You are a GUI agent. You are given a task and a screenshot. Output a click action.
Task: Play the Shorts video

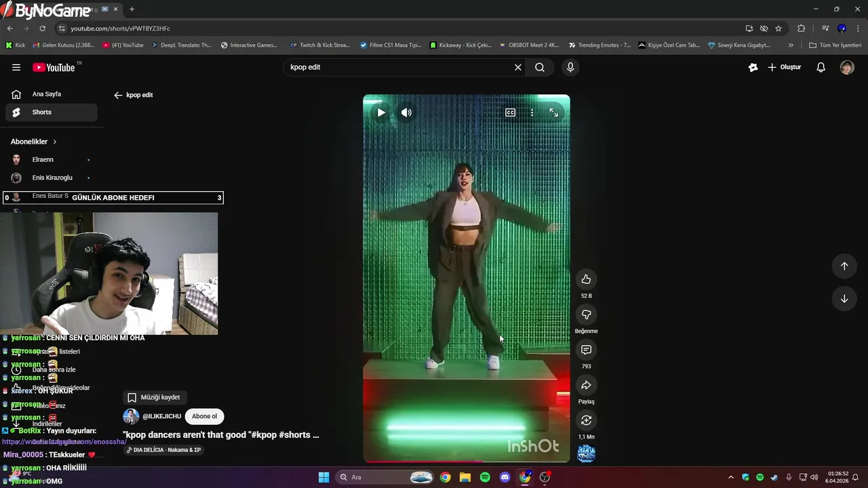381,113
